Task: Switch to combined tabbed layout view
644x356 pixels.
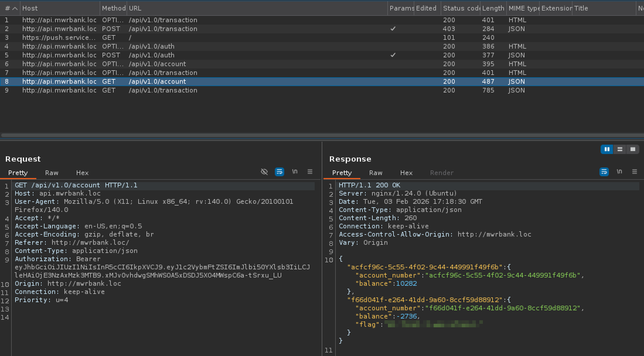Action: (x=633, y=149)
